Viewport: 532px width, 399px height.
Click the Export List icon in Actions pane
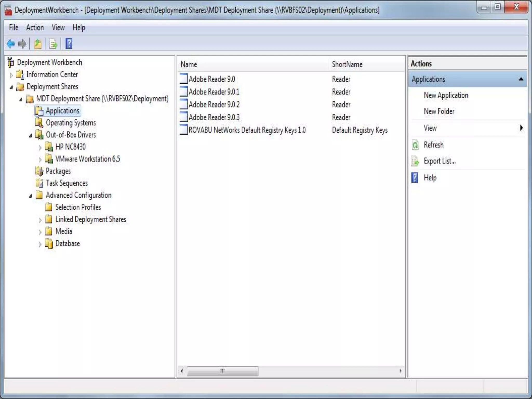pos(415,161)
